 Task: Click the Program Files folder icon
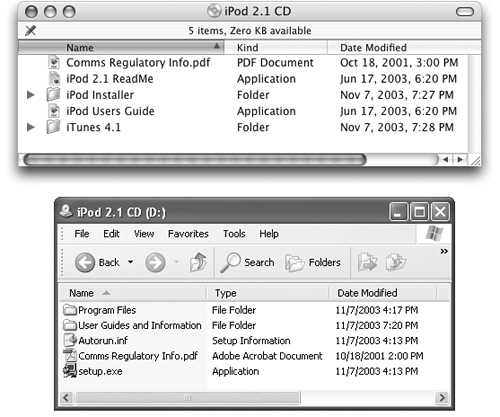[x=70, y=310]
